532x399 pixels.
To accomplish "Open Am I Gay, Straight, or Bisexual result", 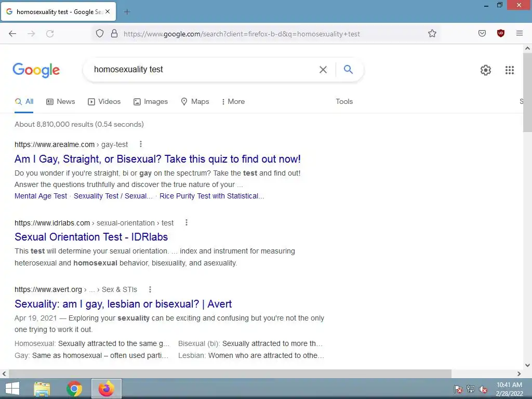I will [x=157, y=159].
